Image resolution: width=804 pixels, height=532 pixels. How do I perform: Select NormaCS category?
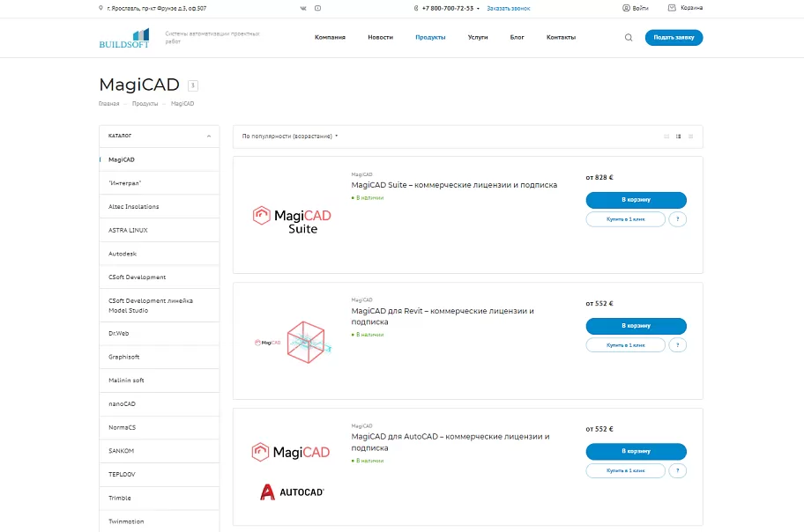[x=159, y=427]
